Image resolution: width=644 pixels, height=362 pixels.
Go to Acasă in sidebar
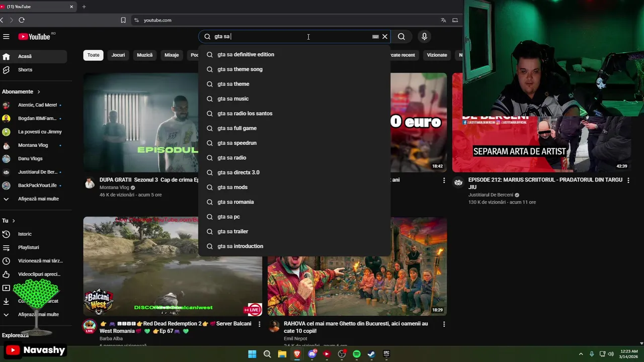coord(33,56)
